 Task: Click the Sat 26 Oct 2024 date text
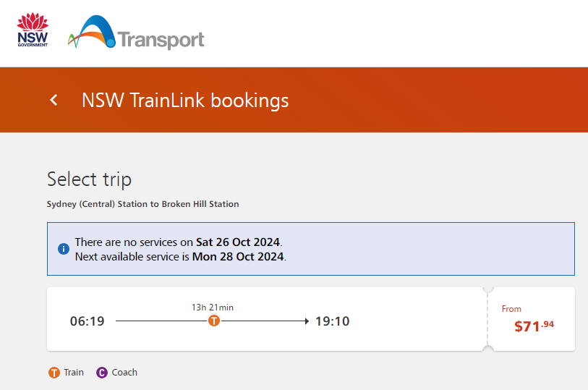pyautogui.click(x=238, y=242)
